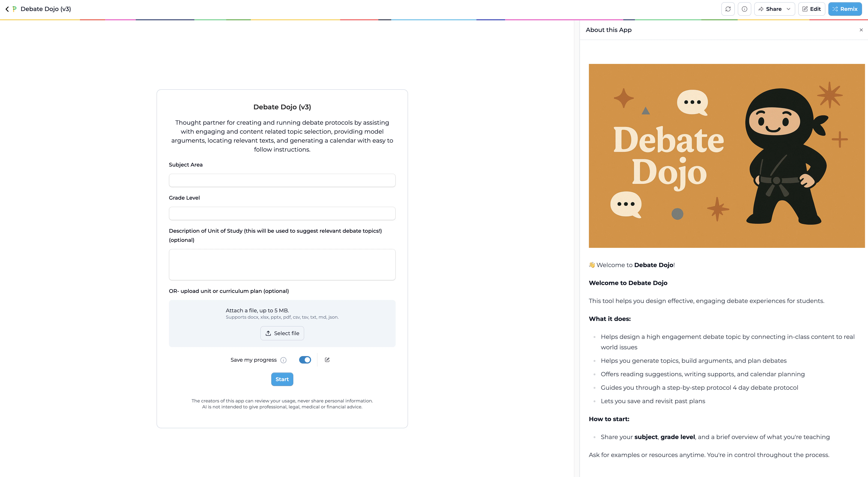Disable the Save my progress toggle

pos(305,360)
